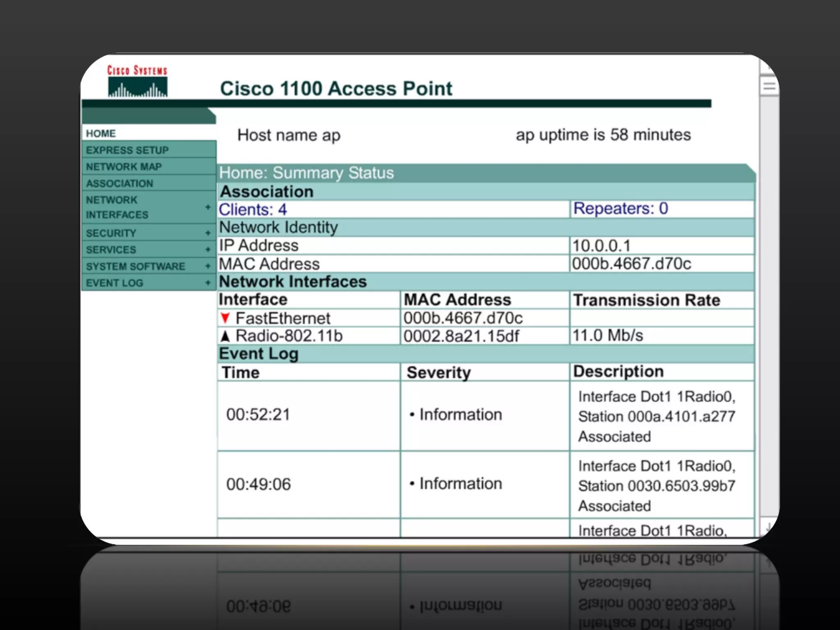The width and height of the screenshot is (840, 630).
Task: Follow the Repeaters: 0 link
Action: (x=621, y=208)
